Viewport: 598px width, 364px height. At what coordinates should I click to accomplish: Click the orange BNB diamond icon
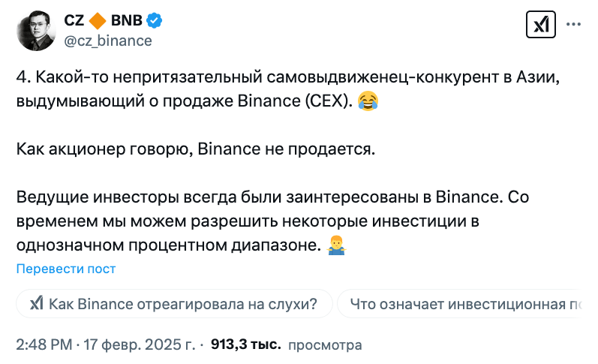coord(98,21)
